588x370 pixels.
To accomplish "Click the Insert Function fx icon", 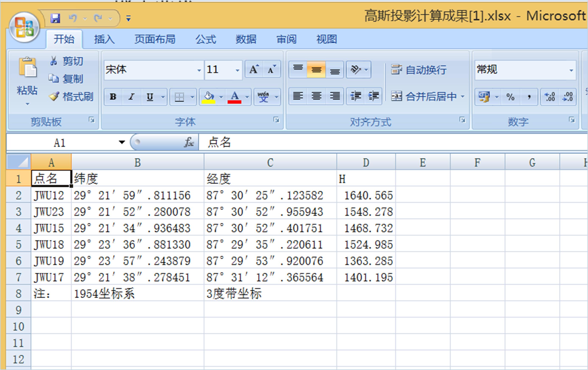I will coord(189,142).
